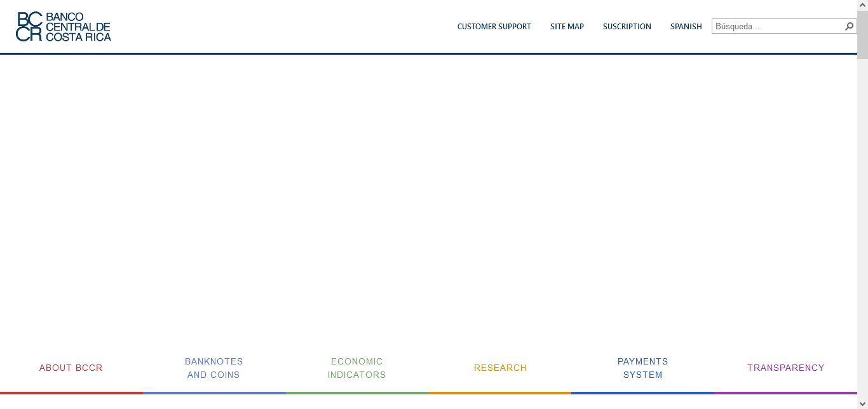Click the scrollbar up arrow
Image resolution: width=868 pixels, height=409 pixels.
coord(862,5)
